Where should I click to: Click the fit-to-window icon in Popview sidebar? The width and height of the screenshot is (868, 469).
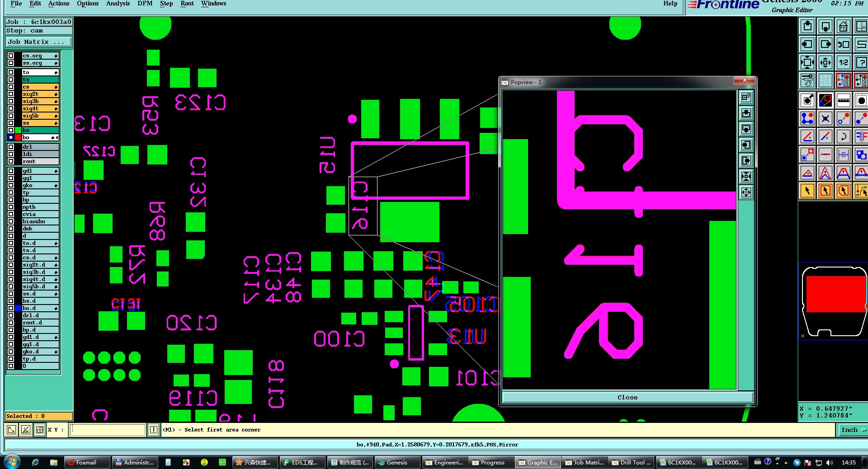click(x=746, y=176)
